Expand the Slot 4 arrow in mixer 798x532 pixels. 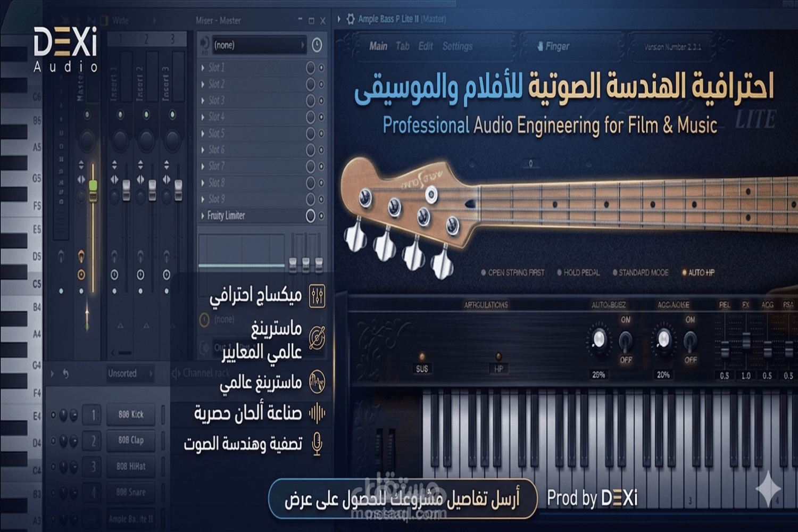click(203, 117)
